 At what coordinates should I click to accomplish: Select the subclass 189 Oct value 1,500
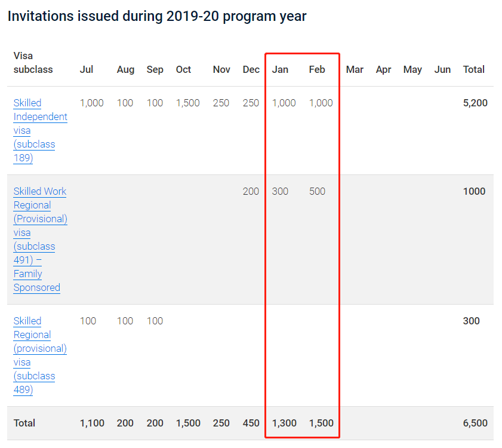click(x=187, y=103)
